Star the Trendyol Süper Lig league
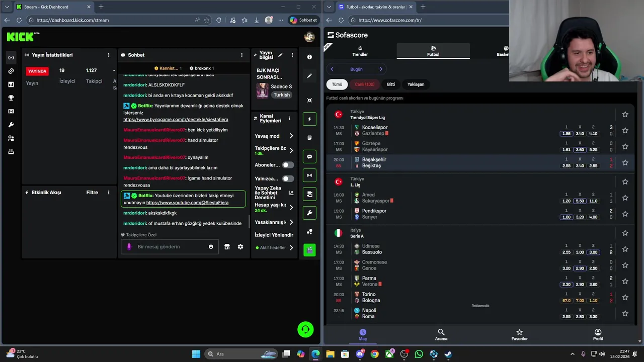 click(625, 115)
